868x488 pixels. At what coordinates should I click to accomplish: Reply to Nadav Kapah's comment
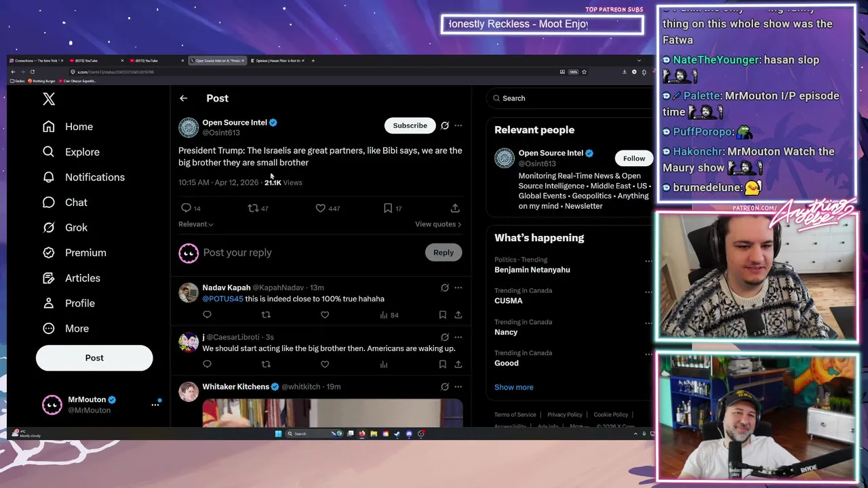pos(207,314)
